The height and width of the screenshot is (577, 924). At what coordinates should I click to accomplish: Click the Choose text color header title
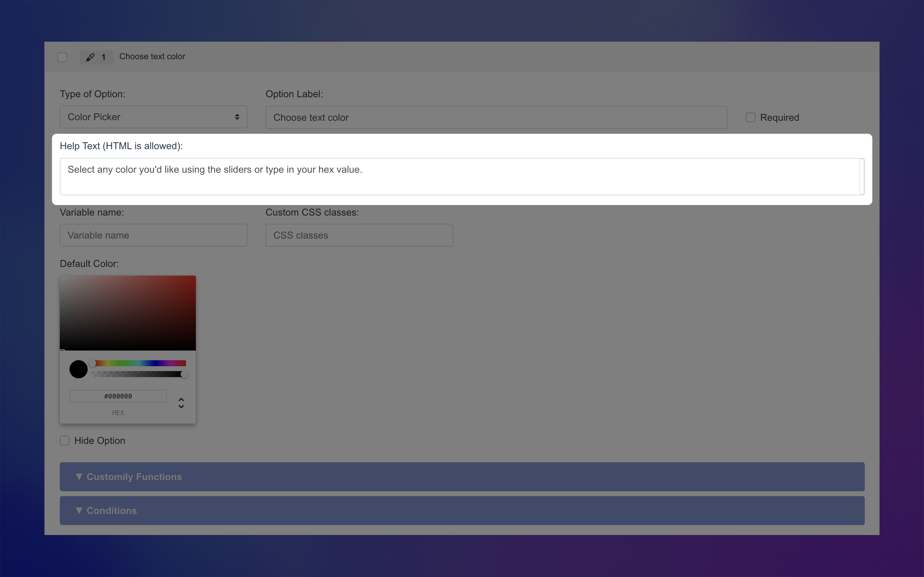point(152,56)
